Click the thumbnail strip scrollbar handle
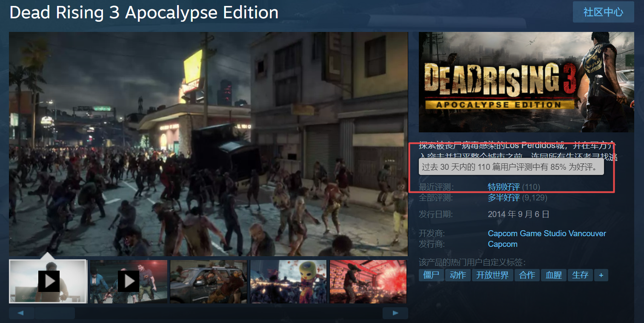644x323 pixels. [x=55, y=313]
